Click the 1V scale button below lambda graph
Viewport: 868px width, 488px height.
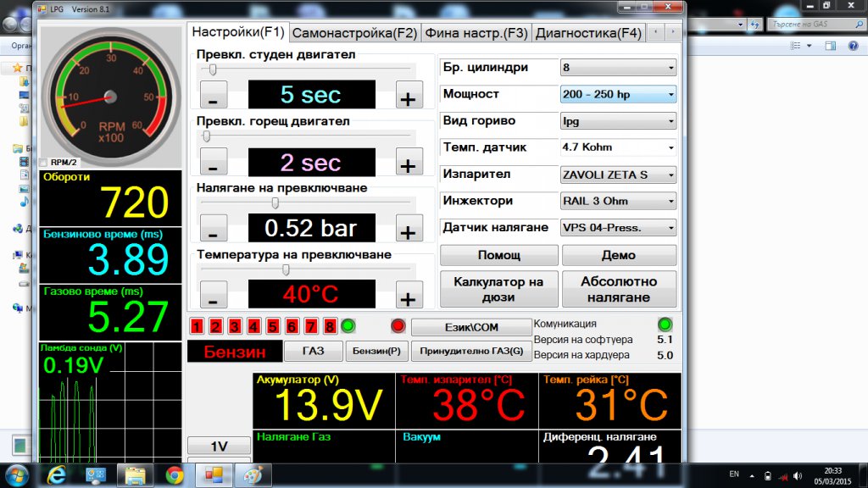[219, 446]
